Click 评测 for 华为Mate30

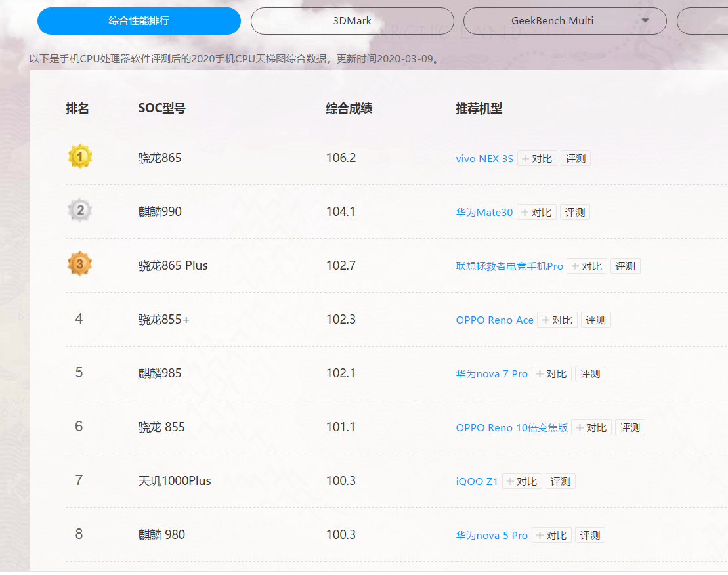[575, 213]
